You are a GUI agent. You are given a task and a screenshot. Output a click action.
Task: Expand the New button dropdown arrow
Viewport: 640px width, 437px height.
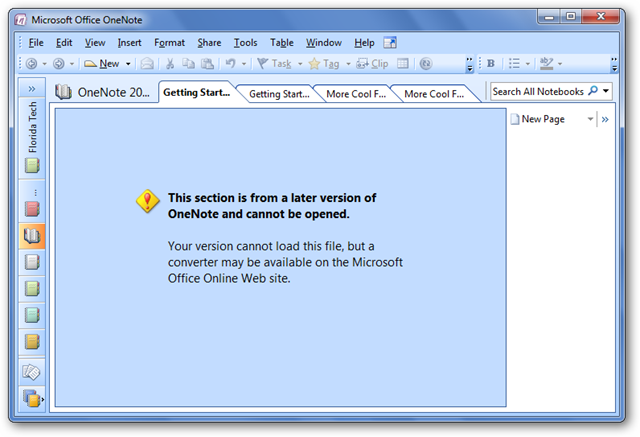point(128,64)
